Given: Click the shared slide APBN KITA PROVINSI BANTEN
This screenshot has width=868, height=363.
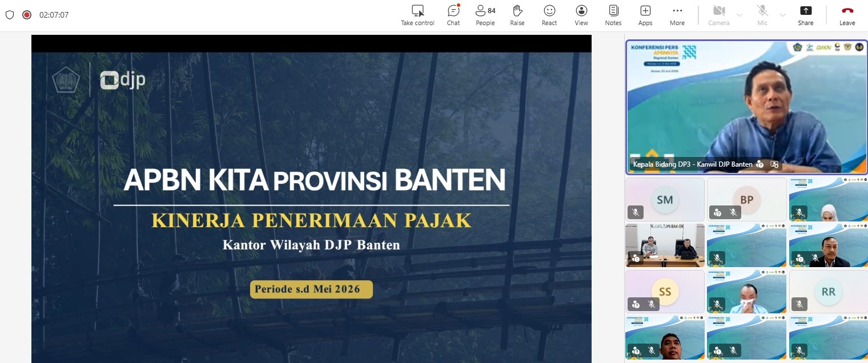Looking at the screenshot, I should tap(311, 199).
